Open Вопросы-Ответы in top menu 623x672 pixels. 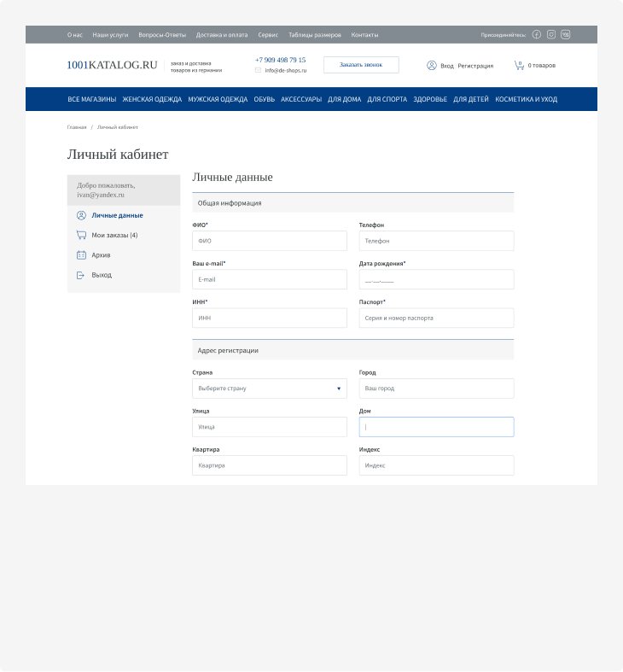tap(162, 35)
